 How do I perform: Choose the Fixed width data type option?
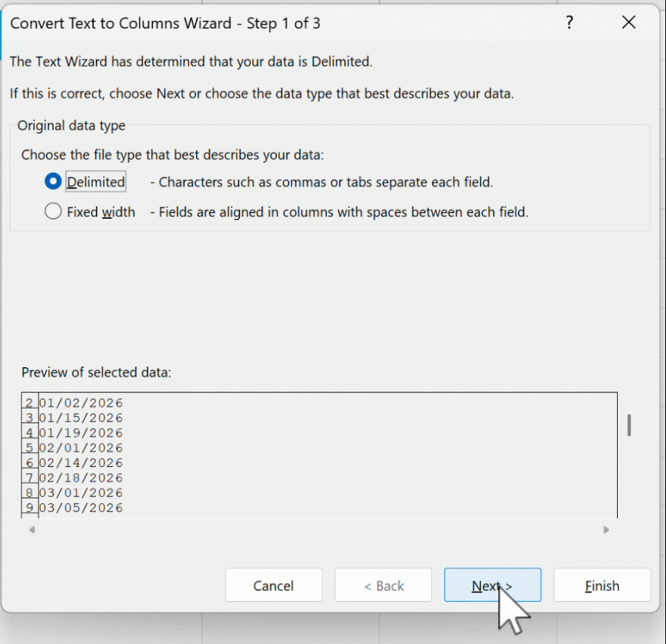click(52, 212)
